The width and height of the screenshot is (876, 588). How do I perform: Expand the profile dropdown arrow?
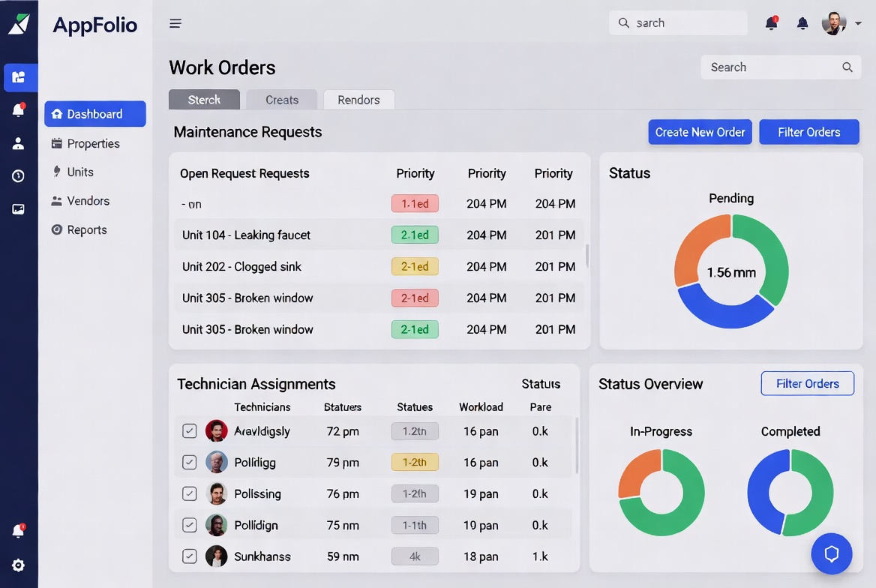858,23
